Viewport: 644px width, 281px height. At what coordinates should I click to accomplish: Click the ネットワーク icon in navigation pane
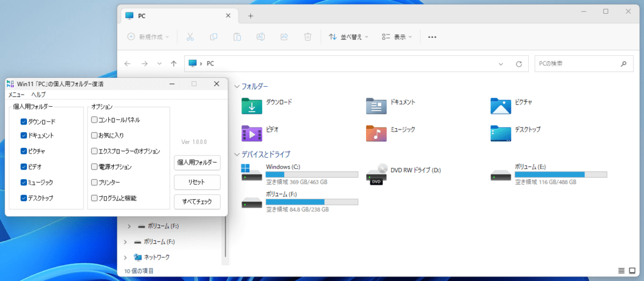click(x=138, y=257)
